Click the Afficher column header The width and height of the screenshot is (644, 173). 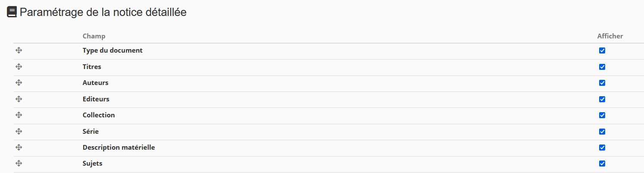pos(610,36)
